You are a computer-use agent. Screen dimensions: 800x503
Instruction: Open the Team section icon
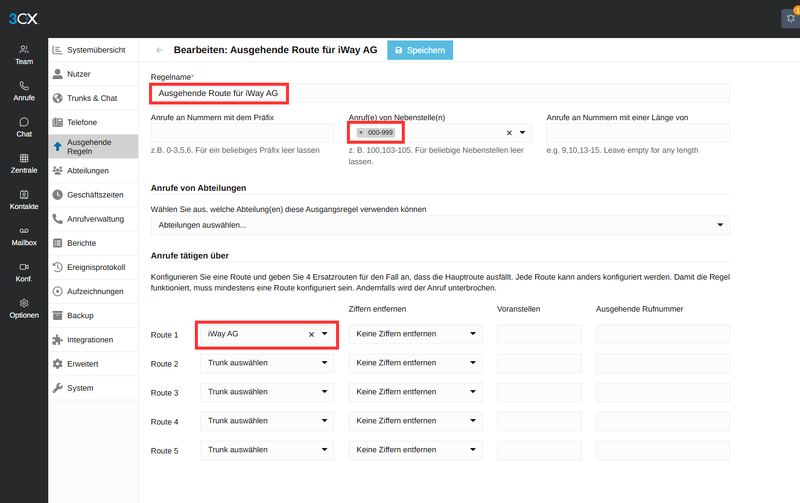tap(24, 49)
